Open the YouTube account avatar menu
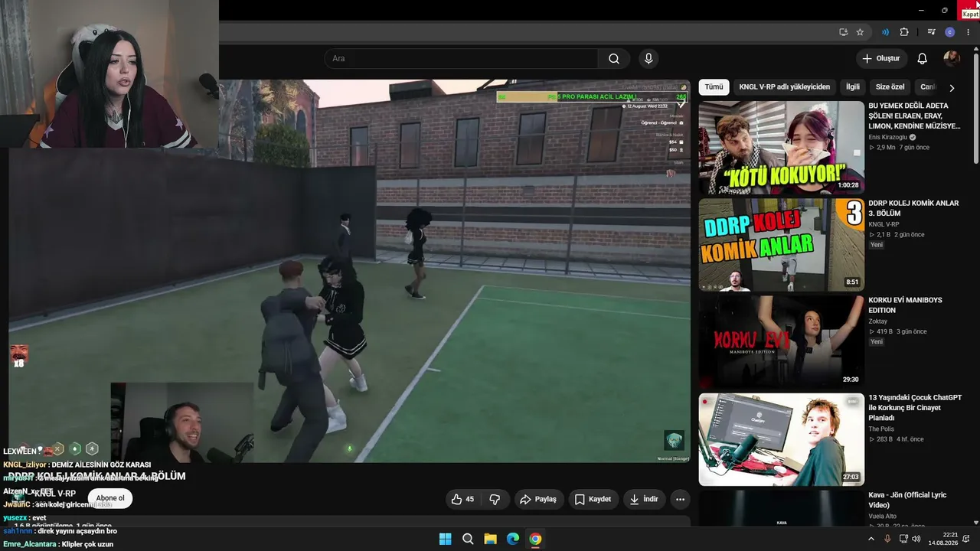The image size is (980, 551). pos(952,59)
